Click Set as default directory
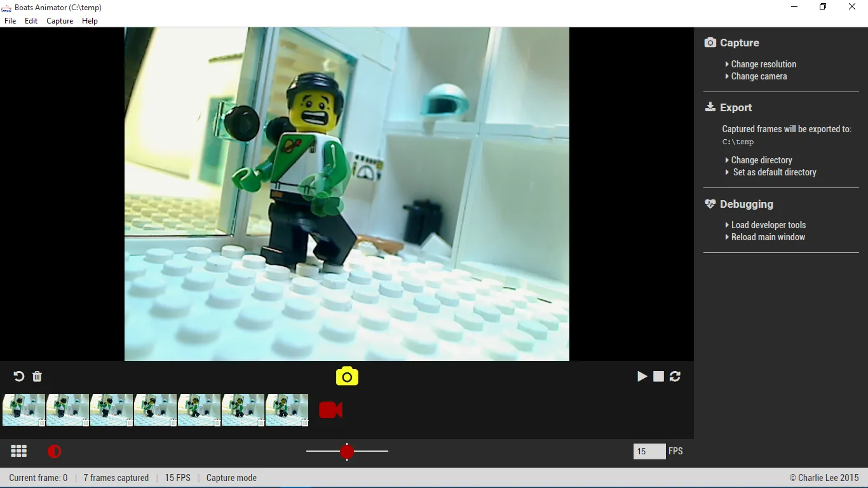The height and width of the screenshot is (488, 868). pyautogui.click(x=774, y=172)
